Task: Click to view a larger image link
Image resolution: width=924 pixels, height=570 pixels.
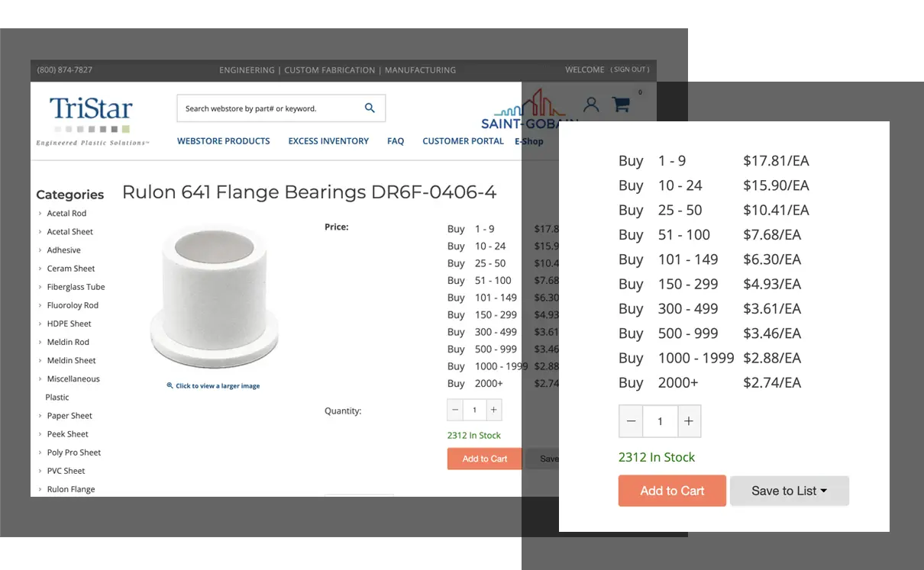Action: click(x=218, y=386)
